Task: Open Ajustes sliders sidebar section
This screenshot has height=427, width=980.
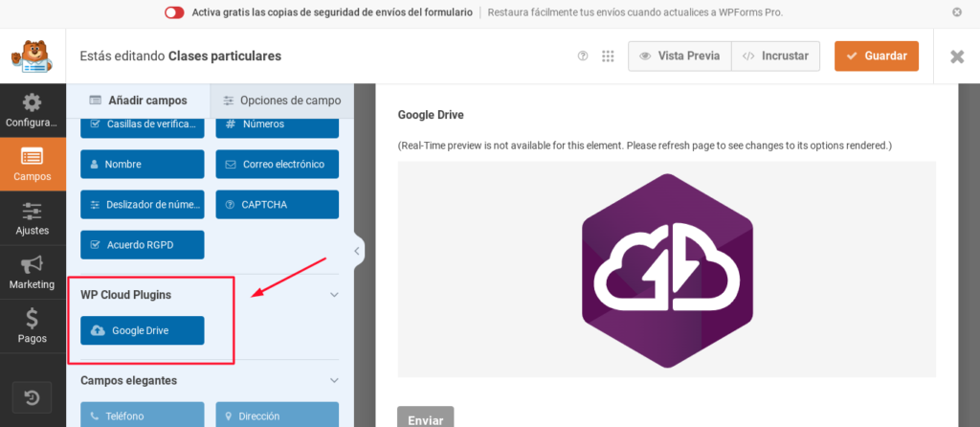Action: (33, 218)
